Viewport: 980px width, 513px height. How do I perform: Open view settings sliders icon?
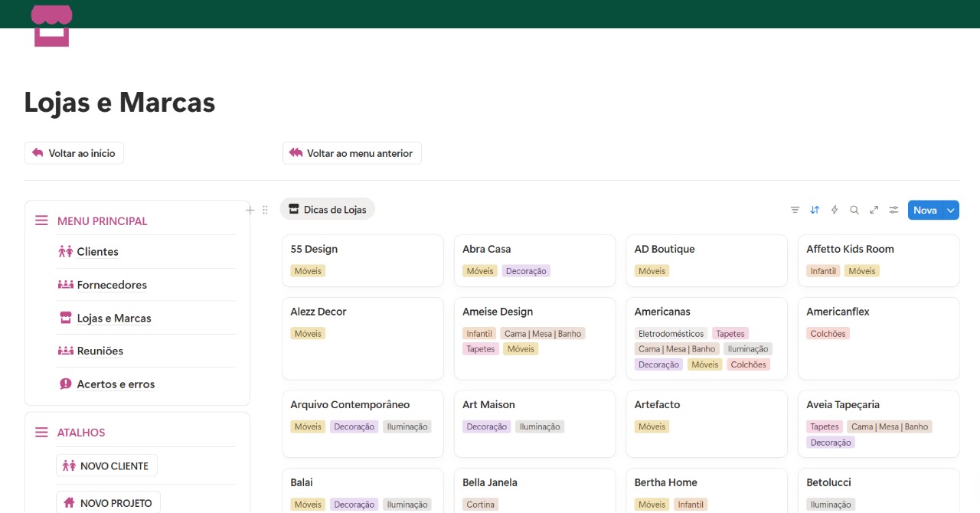click(x=893, y=210)
